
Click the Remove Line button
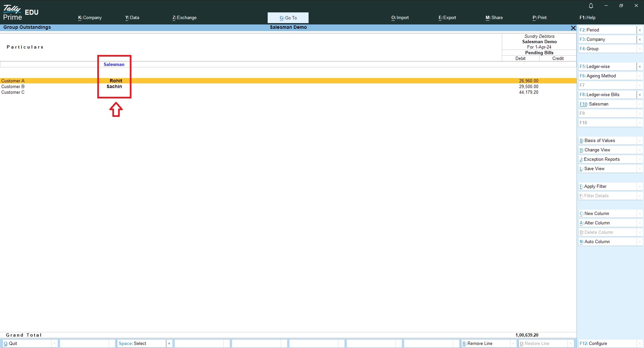[x=485, y=343]
